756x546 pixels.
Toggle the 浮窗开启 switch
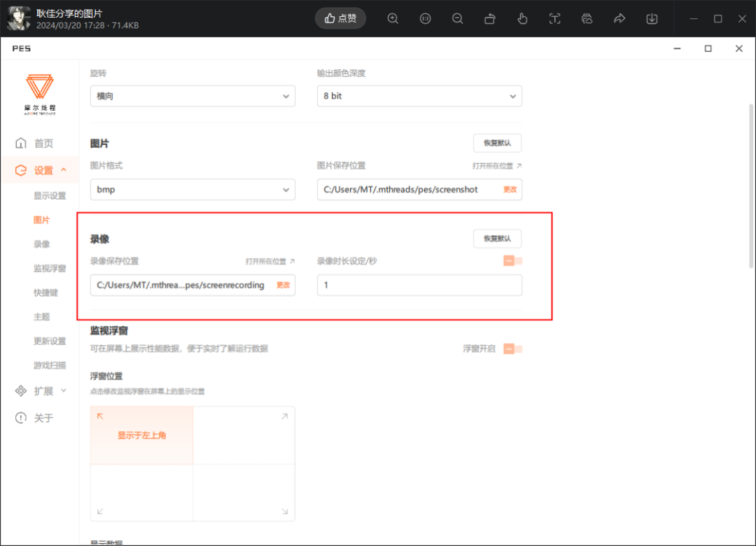[513, 349]
